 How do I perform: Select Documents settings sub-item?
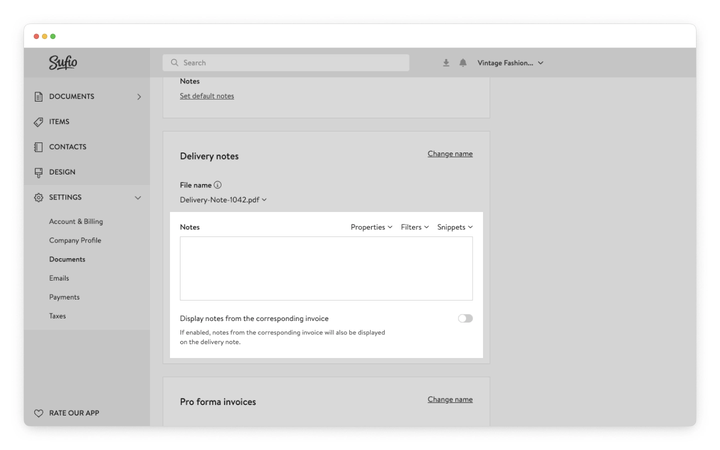tap(67, 259)
